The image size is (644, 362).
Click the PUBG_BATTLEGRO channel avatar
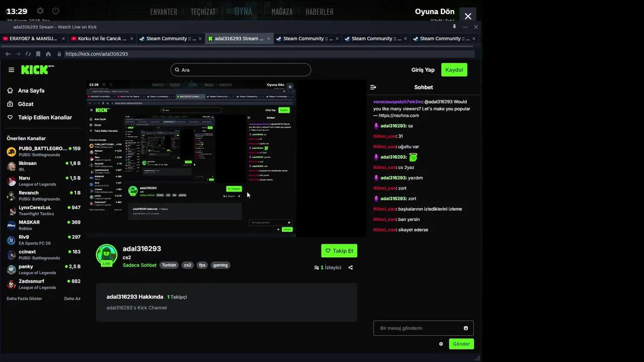[x=12, y=152]
